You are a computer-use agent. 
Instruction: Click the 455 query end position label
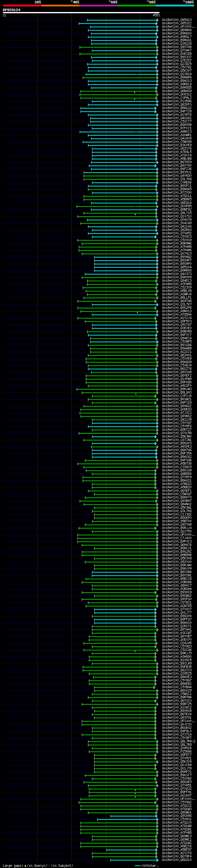(155, 15)
